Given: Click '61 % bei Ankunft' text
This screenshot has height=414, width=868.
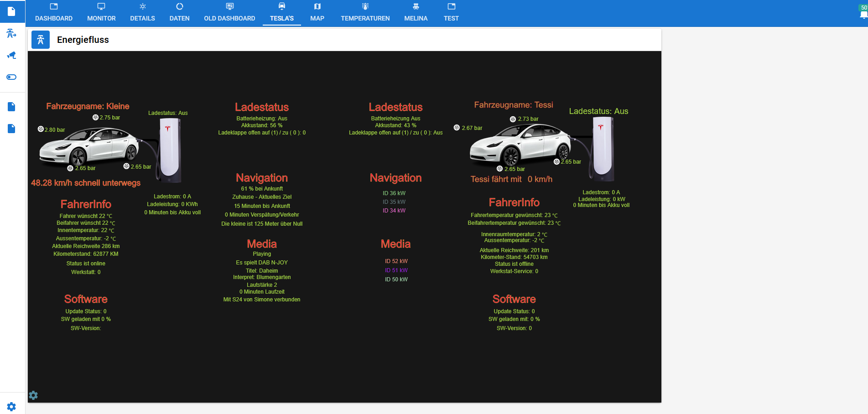Looking at the screenshot, I should point(262,189).
